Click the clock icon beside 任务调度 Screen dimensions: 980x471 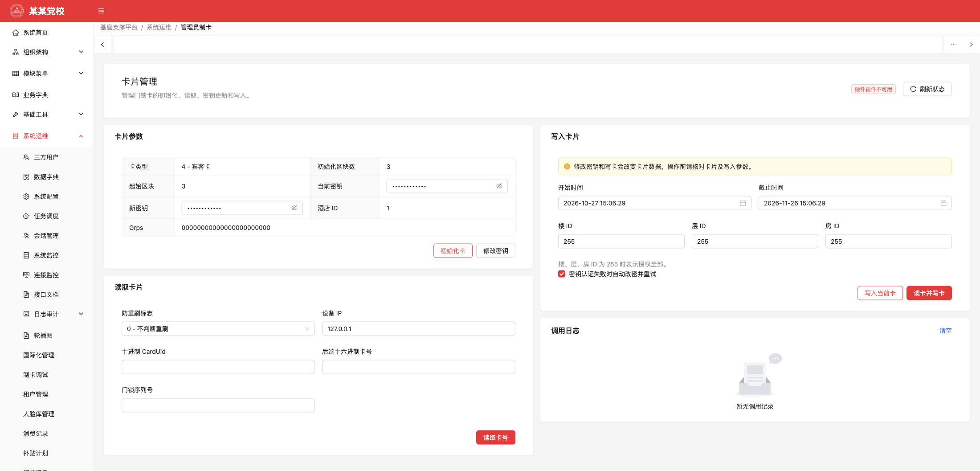click(26, 216)
